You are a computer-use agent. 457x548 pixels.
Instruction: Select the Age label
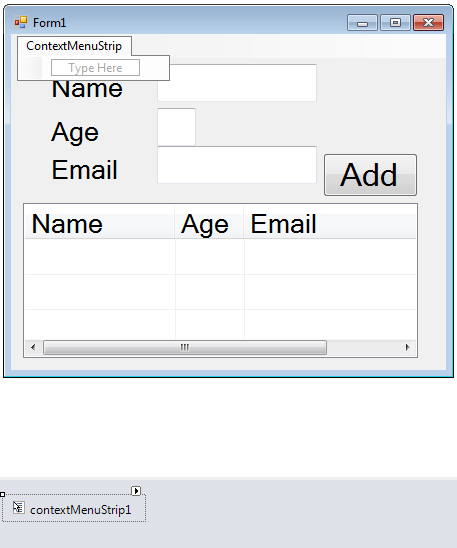tap(75, 132)
